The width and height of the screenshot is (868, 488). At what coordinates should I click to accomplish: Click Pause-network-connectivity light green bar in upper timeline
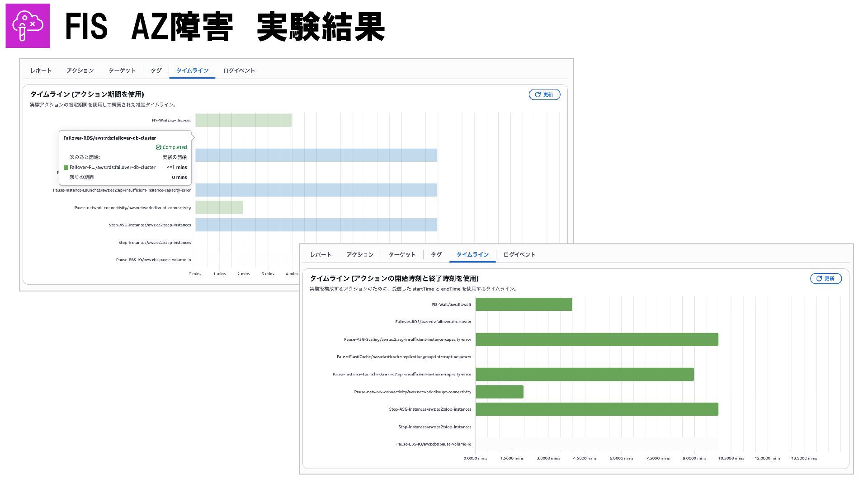pos(219,207)
